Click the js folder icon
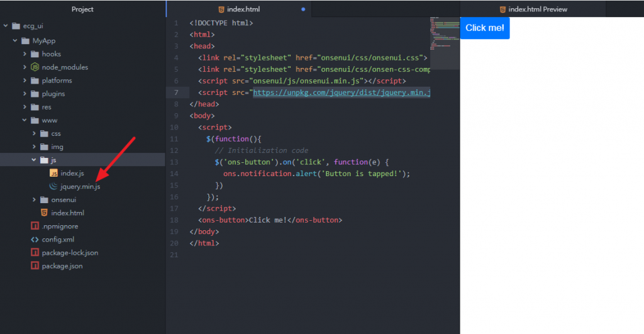The height and width of the screenshot is (334, 644). [45, 160]
